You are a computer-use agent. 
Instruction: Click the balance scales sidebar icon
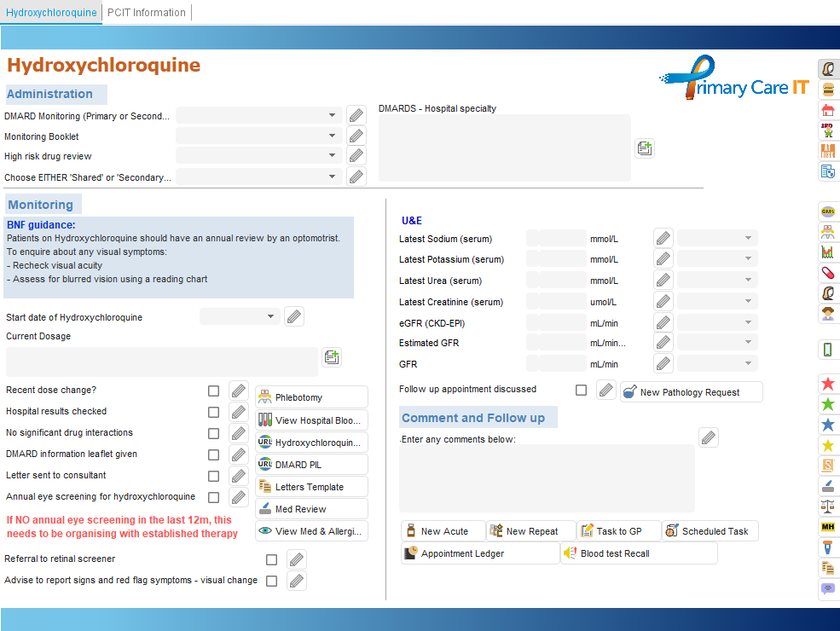(827, 506)
